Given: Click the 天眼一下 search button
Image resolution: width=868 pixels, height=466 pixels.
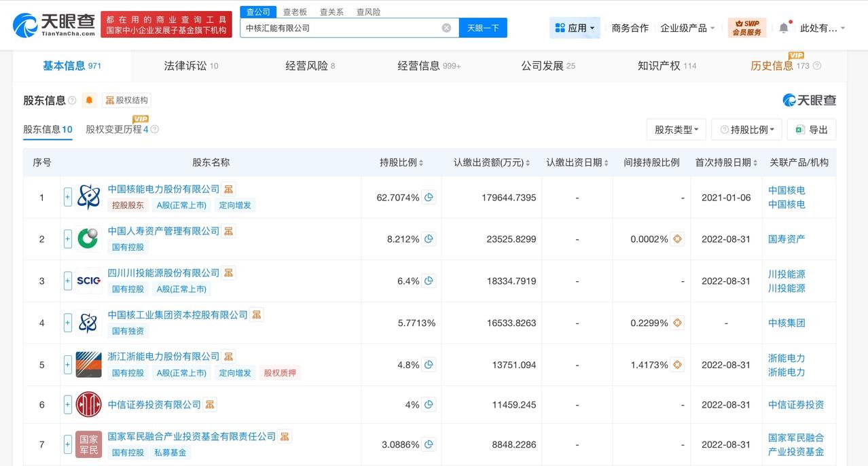Looking at the screenshot, I should tap(483, 28).
